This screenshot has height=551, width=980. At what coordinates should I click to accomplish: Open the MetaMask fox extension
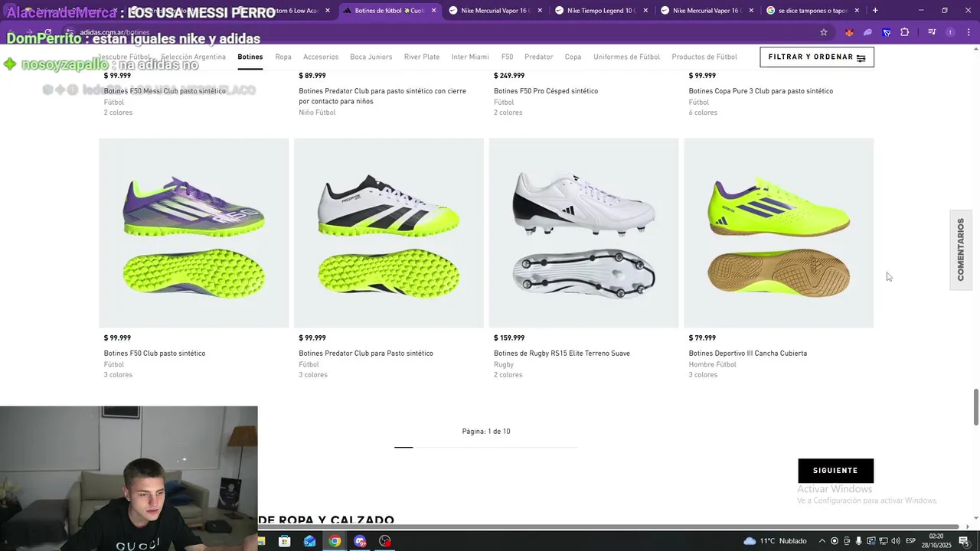[849, 32]
